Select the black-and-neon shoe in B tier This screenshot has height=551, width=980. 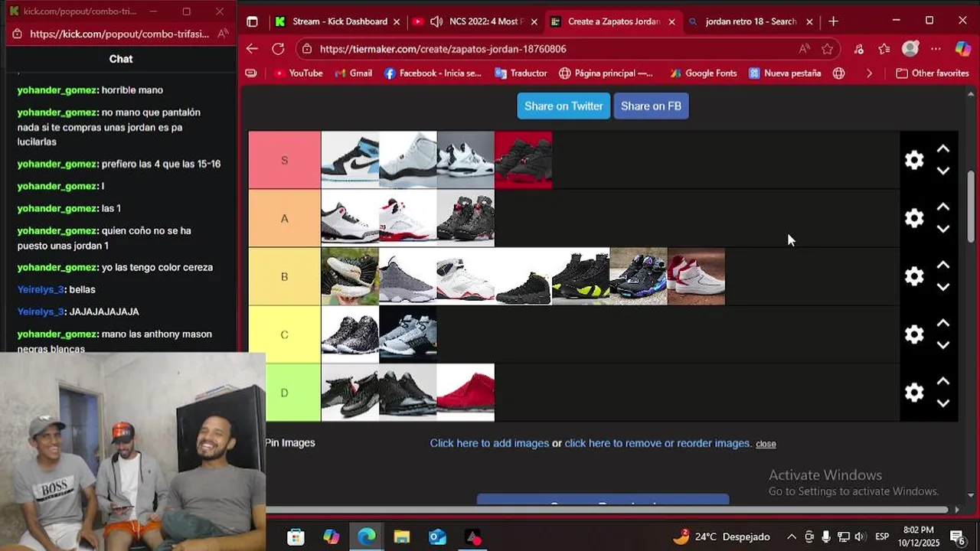tap(581, 276)
